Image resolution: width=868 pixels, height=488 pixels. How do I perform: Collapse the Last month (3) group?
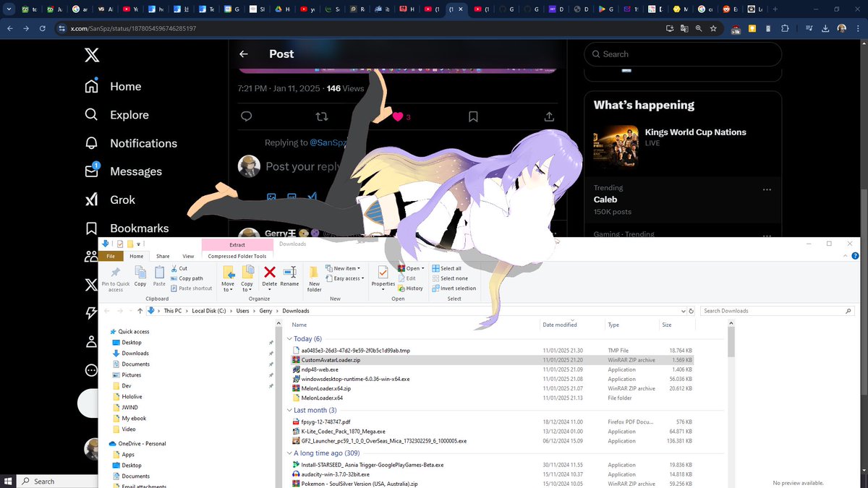point(290,410)
